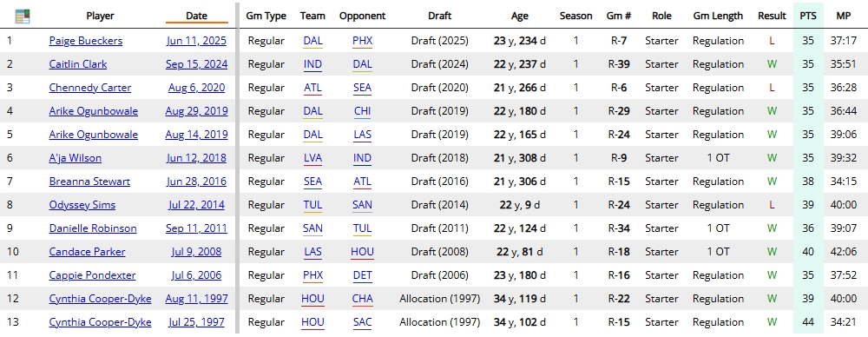Image resolution: width=868 pixels, height=337 pixels.
Task: Open Caitlin Clark player link
Action: 78,64
